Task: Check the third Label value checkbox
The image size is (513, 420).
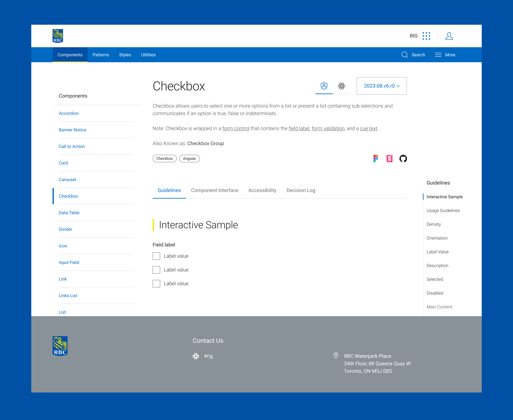Action: click(x=156, y=284)
